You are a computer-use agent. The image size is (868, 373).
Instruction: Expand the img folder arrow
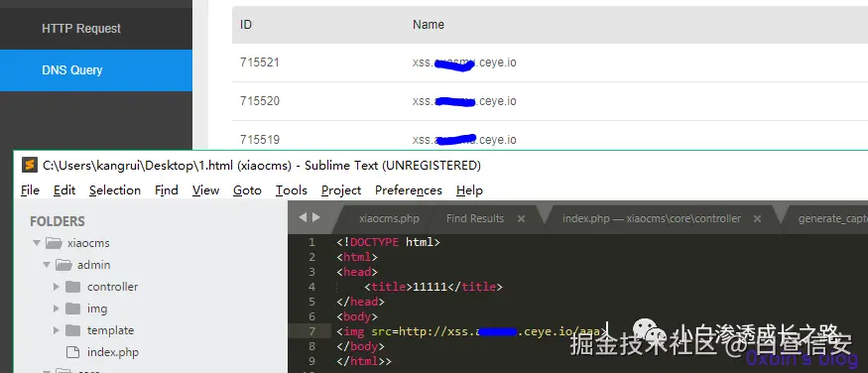tap(56, 309)
